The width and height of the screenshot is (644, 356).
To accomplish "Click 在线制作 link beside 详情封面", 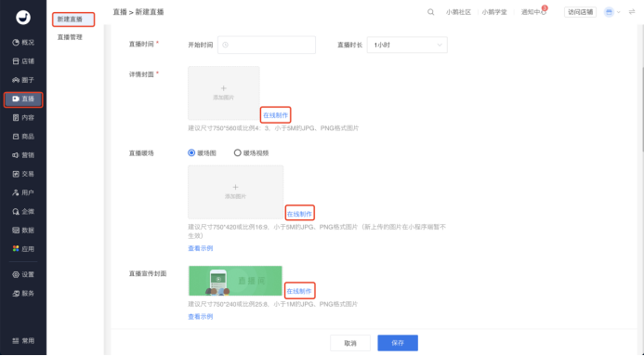I will tap(276, 115).
